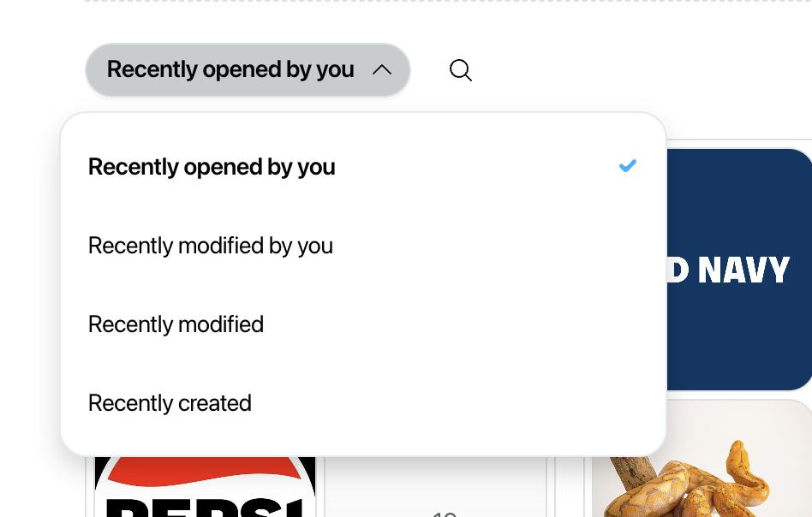This screenshot has height=517, width=812.
Task: Select the Recently created option
Action: point(170,403)
